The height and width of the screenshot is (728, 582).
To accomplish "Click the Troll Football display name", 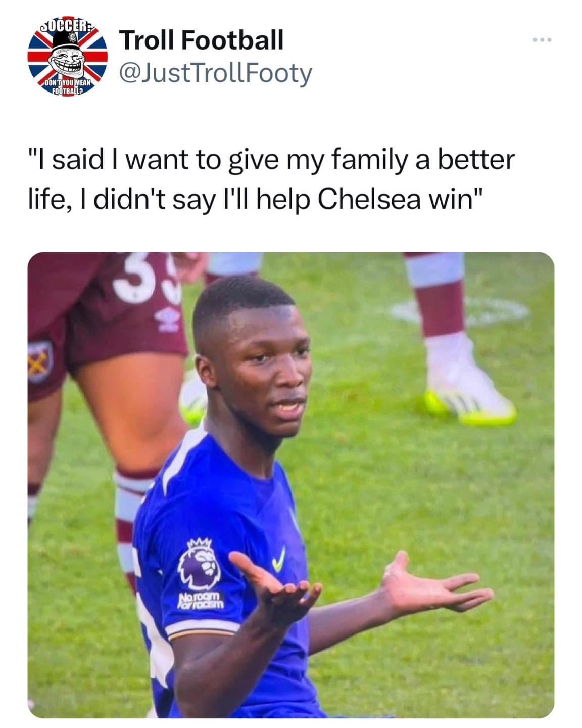I will pyautogui.click(x=202, y=40).
